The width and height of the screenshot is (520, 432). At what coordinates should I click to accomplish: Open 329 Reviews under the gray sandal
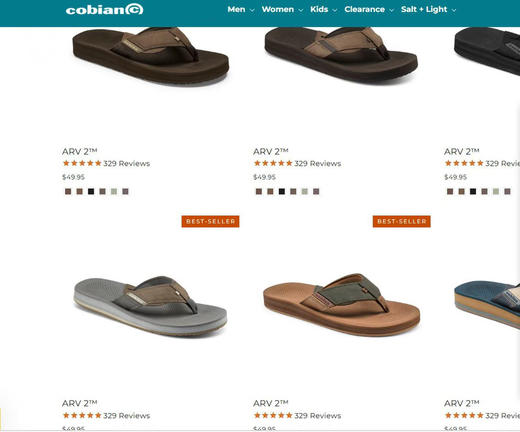(127, 416)
